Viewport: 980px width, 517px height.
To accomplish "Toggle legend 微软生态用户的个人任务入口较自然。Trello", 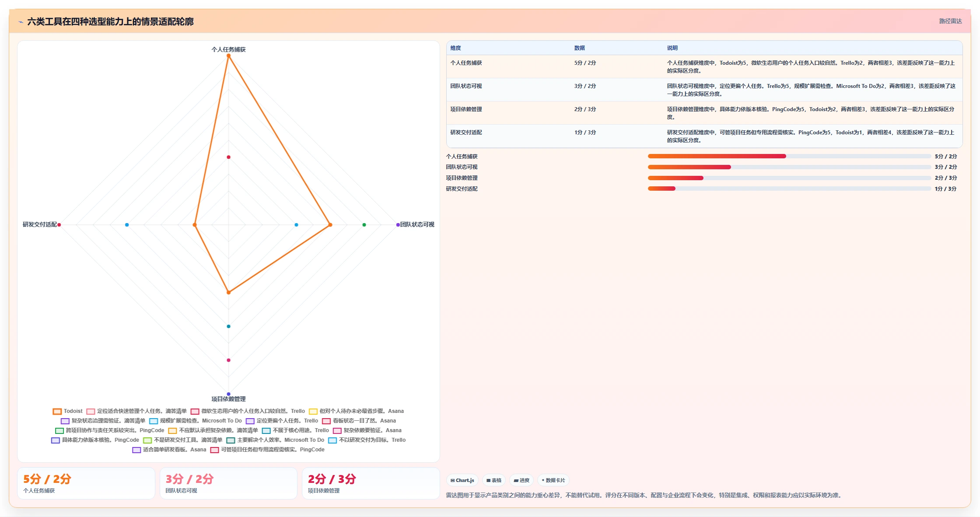I will pyautogui.click(x=248, y=411).
